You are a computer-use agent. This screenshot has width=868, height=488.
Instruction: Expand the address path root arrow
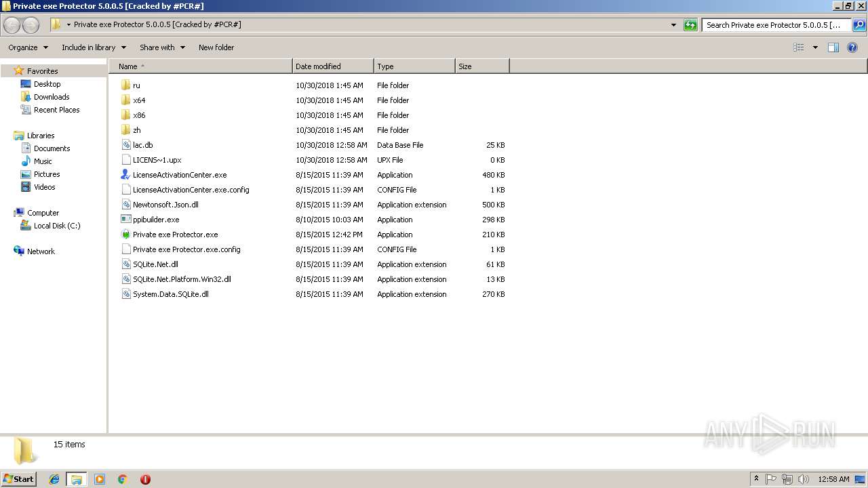point(68,25)
